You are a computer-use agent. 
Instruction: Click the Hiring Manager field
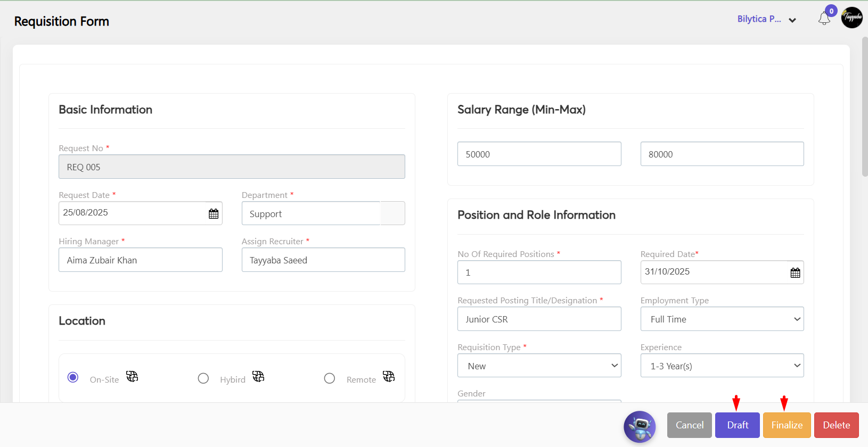(141, 260)
